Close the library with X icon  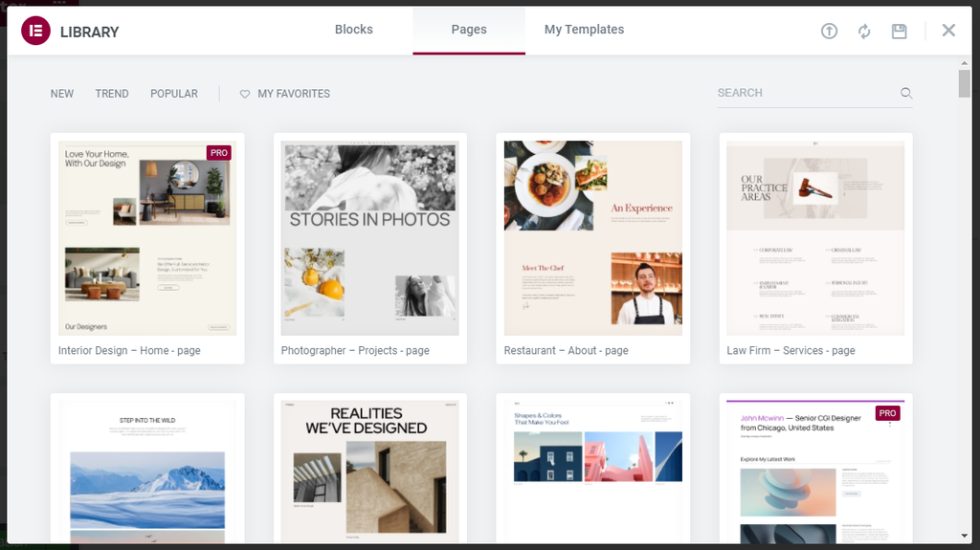click(x=948, y=30)
